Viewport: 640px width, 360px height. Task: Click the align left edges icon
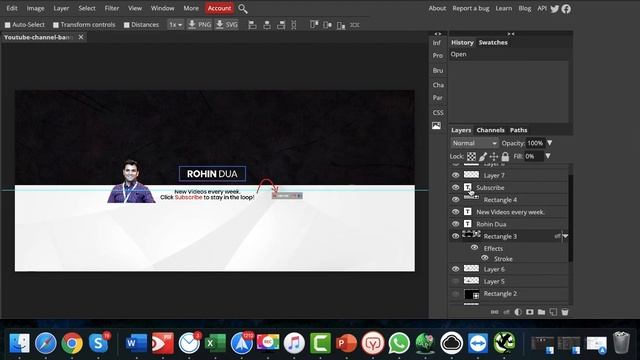click(x=252, y=25)
